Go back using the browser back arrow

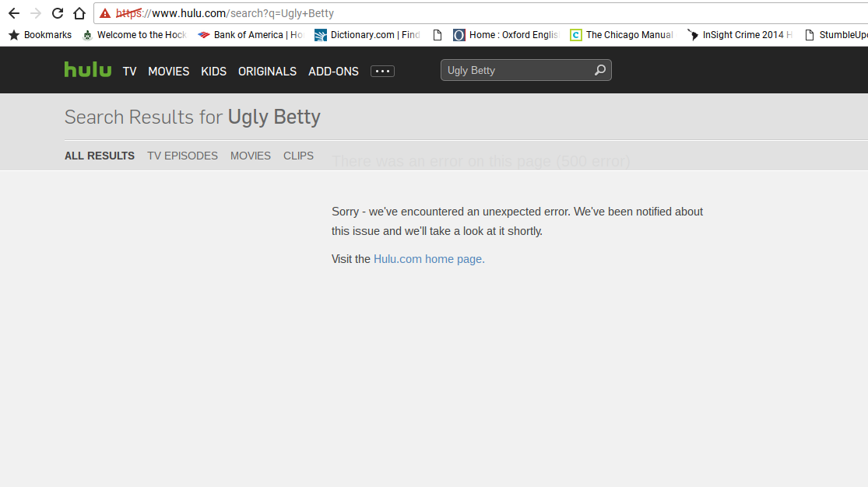(x=14, y=13)
